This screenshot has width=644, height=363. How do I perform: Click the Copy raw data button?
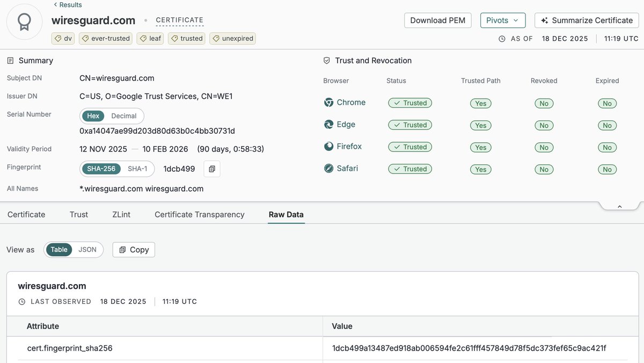(x=134, y=250)
